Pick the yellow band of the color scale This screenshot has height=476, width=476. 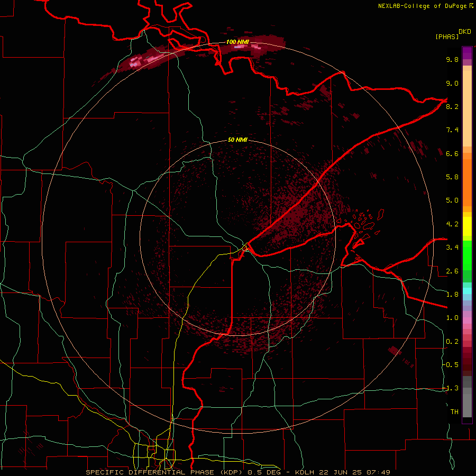click(x=467, y=226)
